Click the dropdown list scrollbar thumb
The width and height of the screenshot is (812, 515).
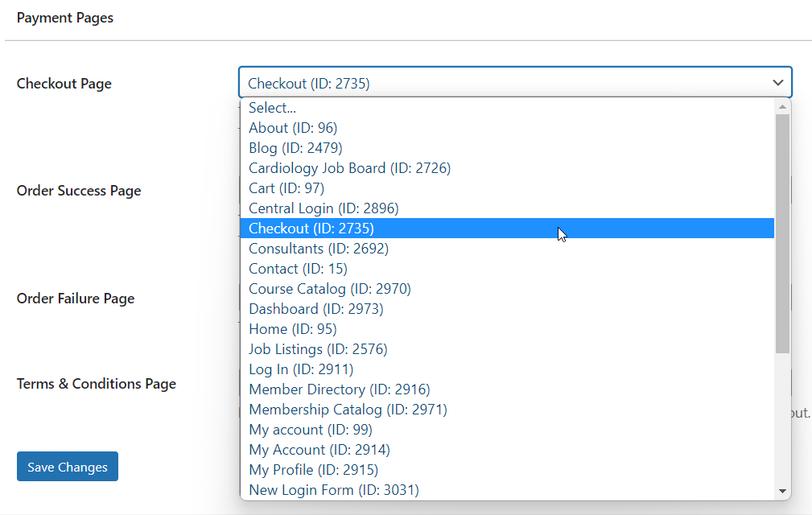click(x=782, y=234)
